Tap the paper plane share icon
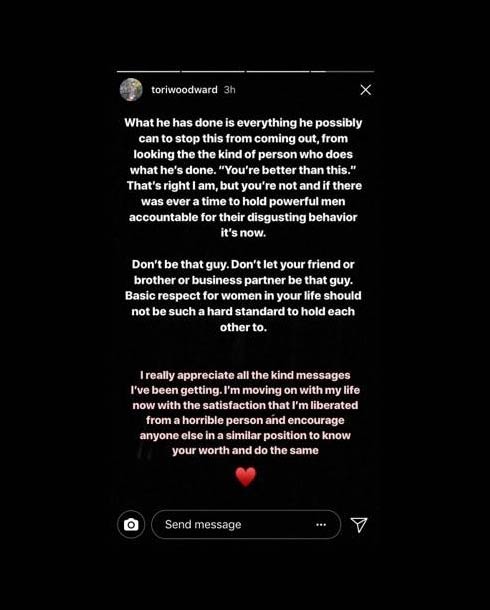 [x=359, y=524]
